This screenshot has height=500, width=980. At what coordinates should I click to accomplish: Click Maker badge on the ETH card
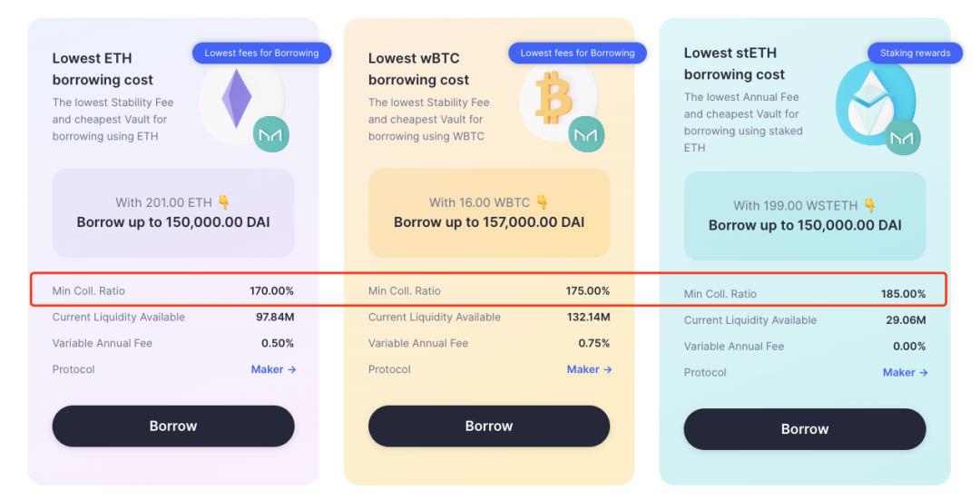[x=270, y=134]
